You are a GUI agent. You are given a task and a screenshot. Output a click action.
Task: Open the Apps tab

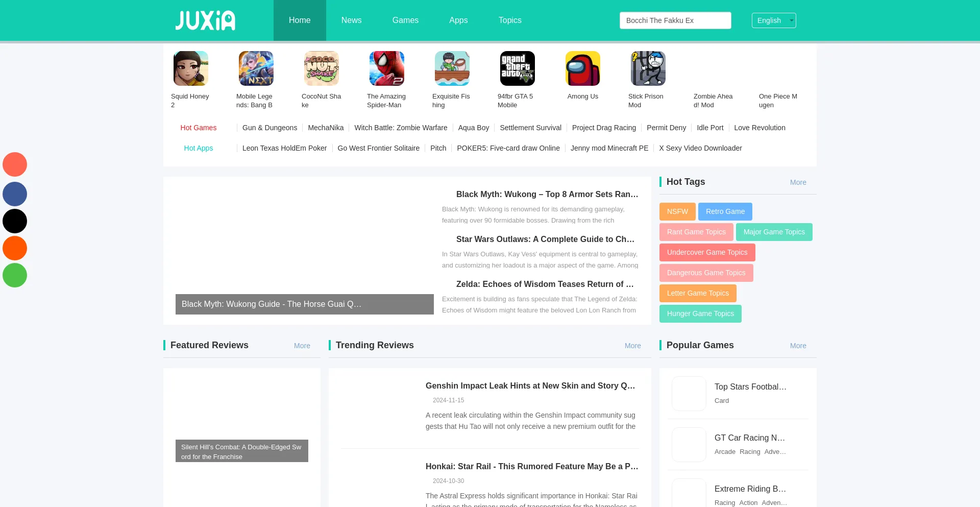[x=458, y=20]
